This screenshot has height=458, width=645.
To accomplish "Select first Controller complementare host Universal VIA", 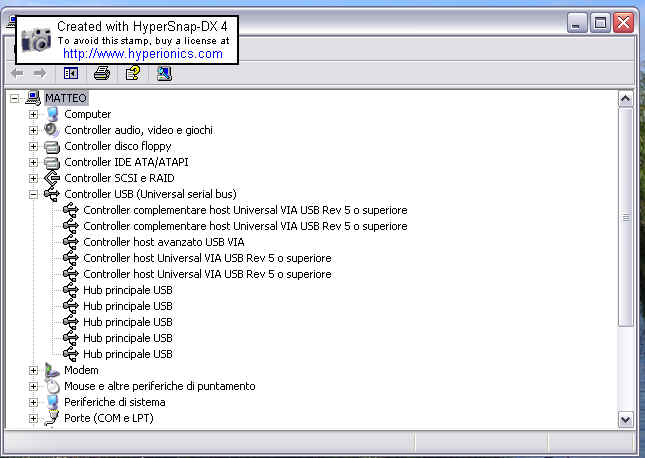I will coord(245,210).
